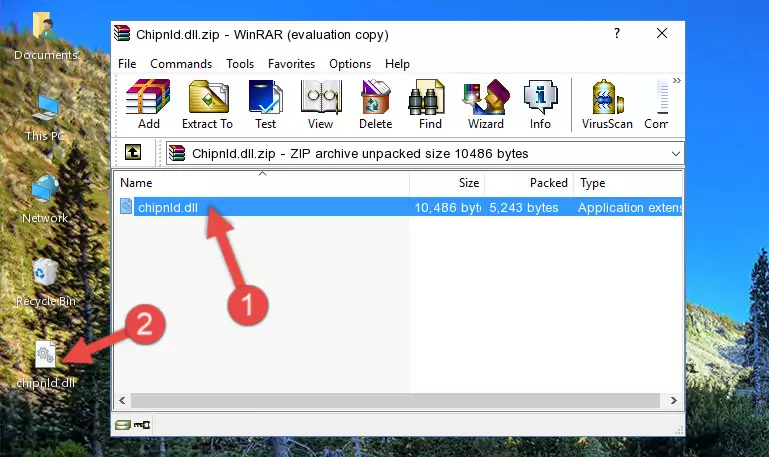Viewport: 769px width, 457px height.
Task: Sort by the Name column header
Action: [x=262, y=183]
